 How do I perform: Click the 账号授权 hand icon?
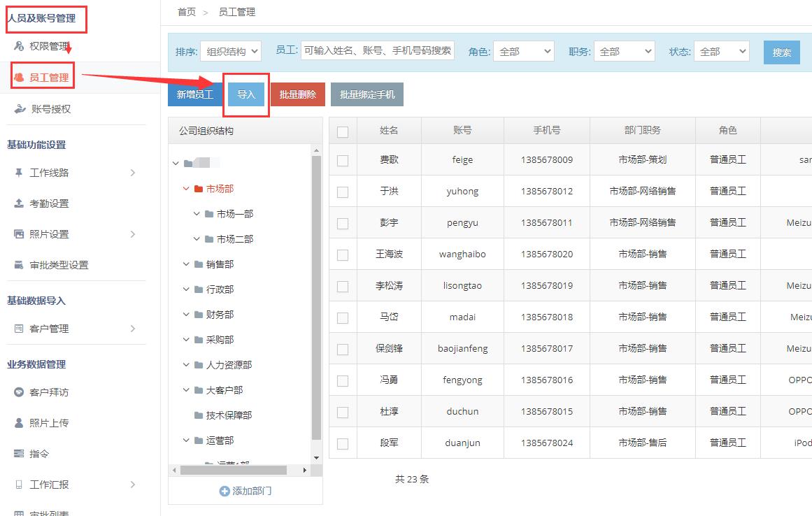(20, 109)
